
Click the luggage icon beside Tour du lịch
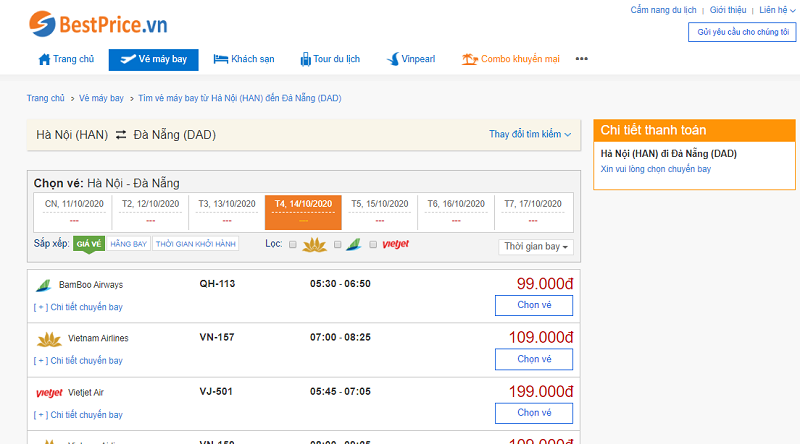coord(305,59)
